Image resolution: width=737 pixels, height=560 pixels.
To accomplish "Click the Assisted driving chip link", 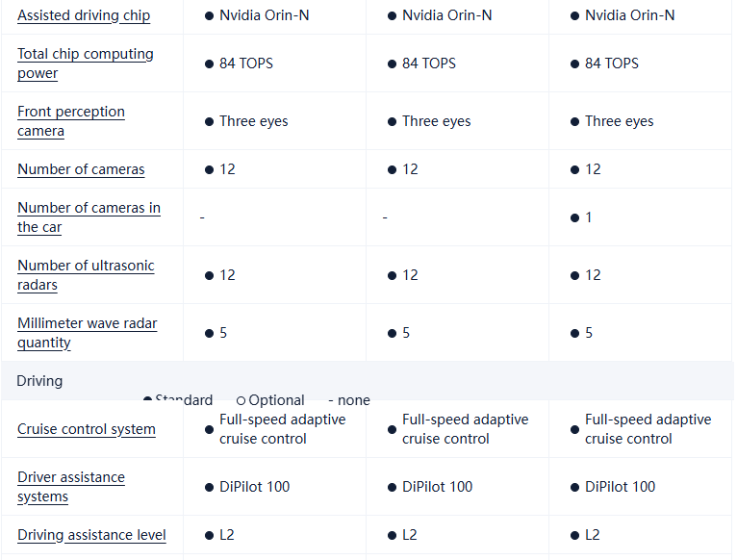I will (84, 15).
